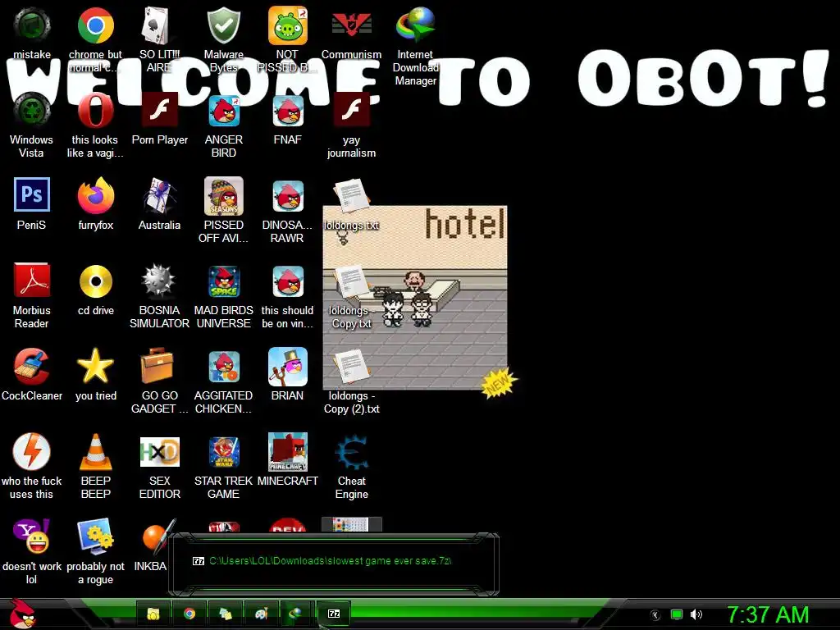Image resolution: width=840 pixels, height=630 pixels.
Task: Open the 'MAD BIRDS UNIVERSE' Space icon
Action: point(224,281)
